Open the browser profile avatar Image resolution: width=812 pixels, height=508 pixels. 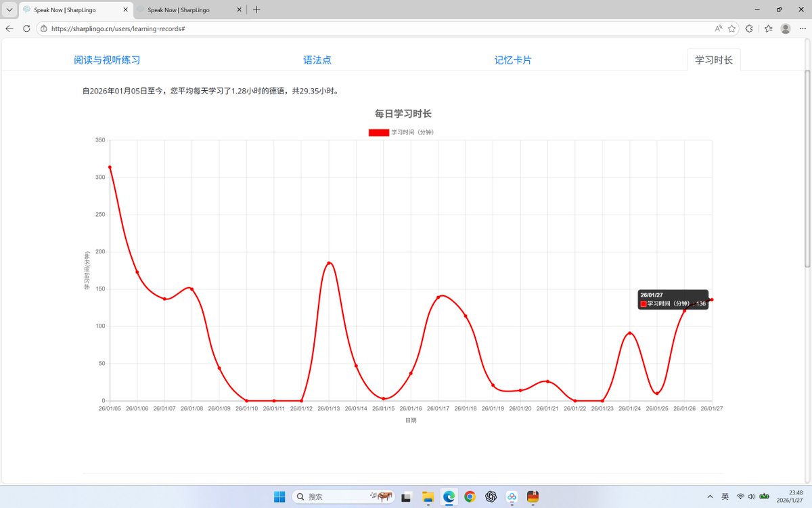coord(786,28)
